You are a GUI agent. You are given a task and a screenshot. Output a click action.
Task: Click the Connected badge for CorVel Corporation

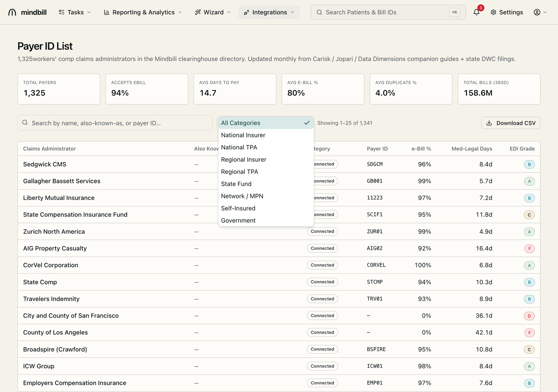tap(322, 265)
